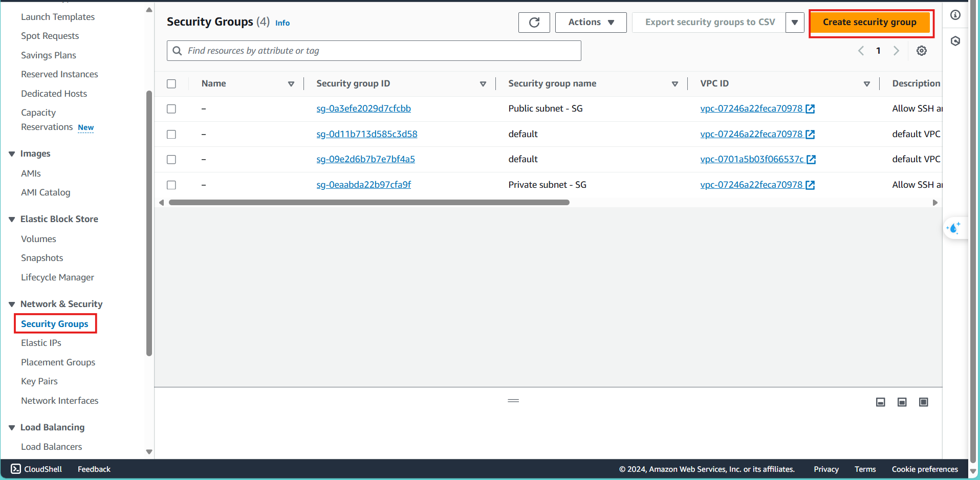Check the Public subnet - SG row
Image resolution: width=980 pixels, height=480 pixels.
(x=171, y=108)
